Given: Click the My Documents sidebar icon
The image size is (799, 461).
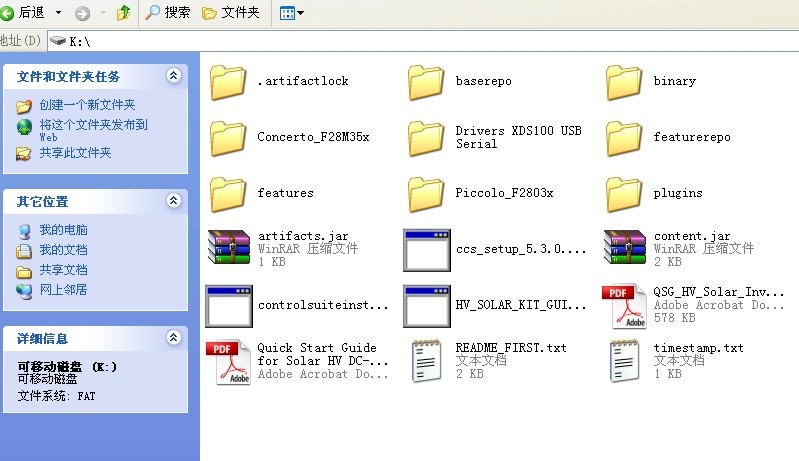Looking at the screenshot, I should pyautogui.click(x=23, y=251).
